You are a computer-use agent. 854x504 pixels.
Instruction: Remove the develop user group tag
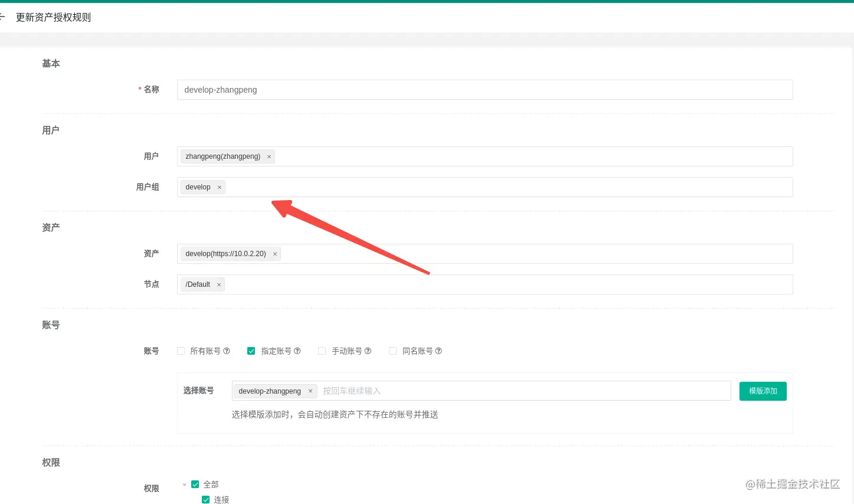click(220, 187)
